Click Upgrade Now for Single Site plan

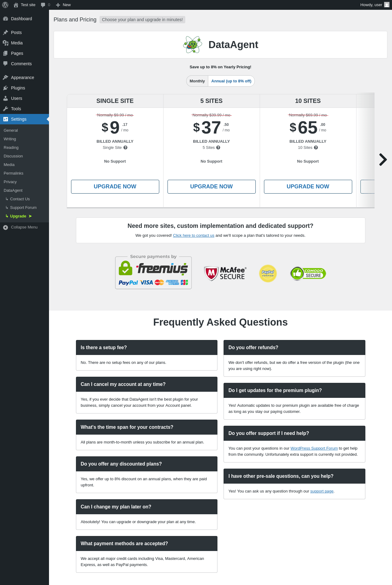click(x=115, y=187)
